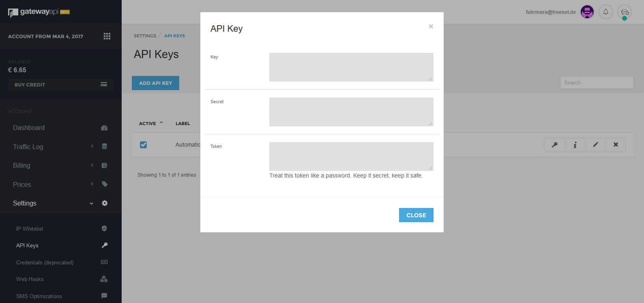
Task: Click the account grid icon in the sidebar
Action: [x=107, y=36]
